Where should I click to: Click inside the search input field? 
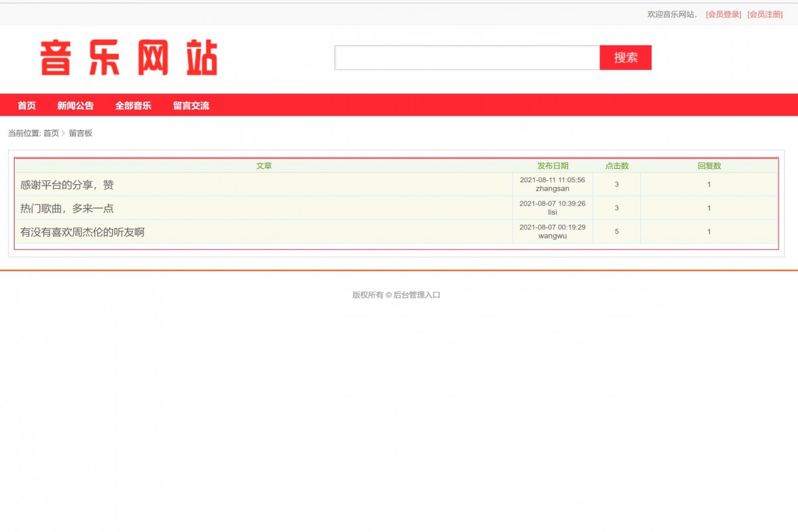(x=465, y=58)
